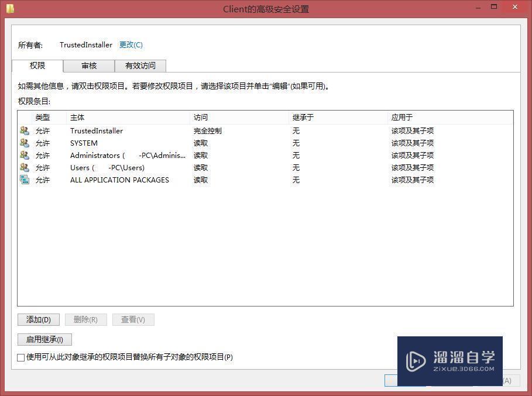This screenshot has width=532, height=396.
Task: Click the Administrators row group icon
Action: (x=24, y=155)
